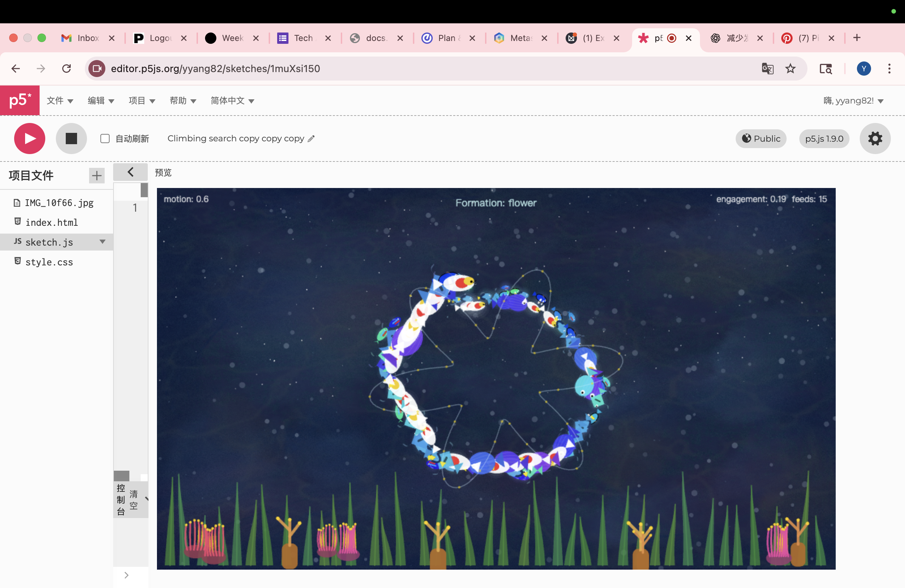Image resolution: width=905 pixels, height=588 pixels.
Task: Open the 简体中文 language dropdown
Action: pyautogui.click(x=232, y=101)
